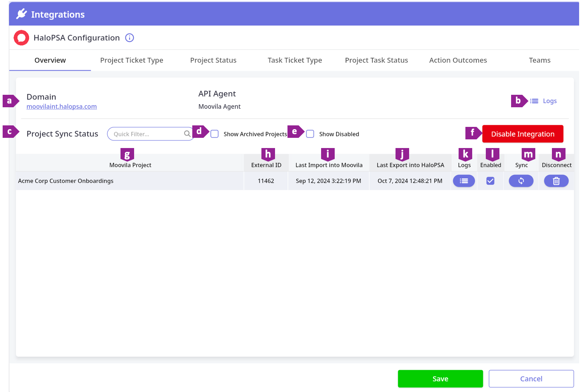Check the Show Disabled checkbox

coord(310,134)
